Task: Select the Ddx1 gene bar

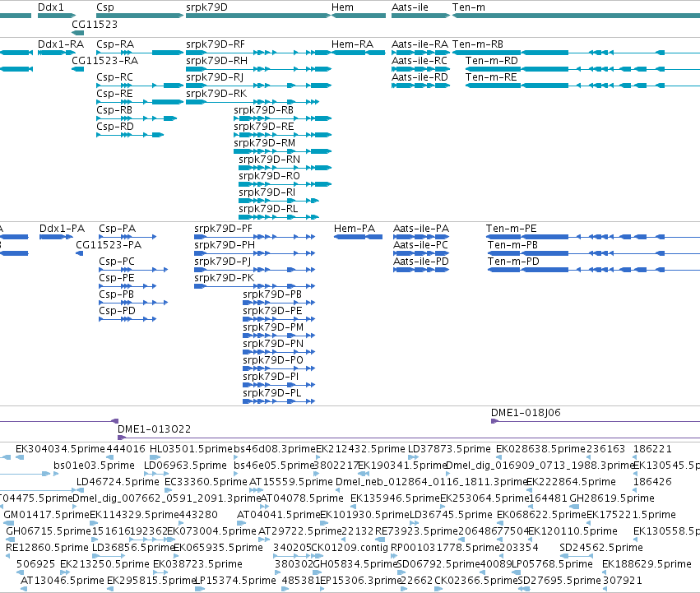Action: pyautogui.click(x=57, y=16)
